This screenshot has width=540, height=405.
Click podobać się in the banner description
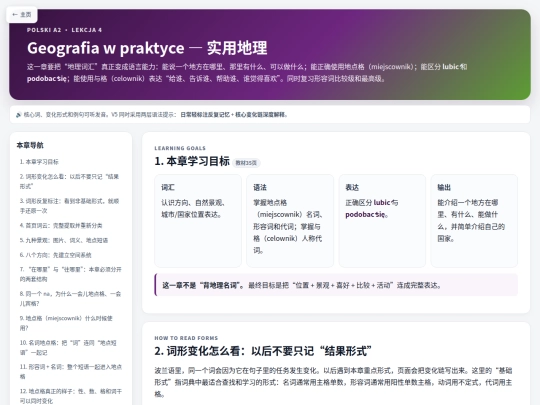[47, 79]
